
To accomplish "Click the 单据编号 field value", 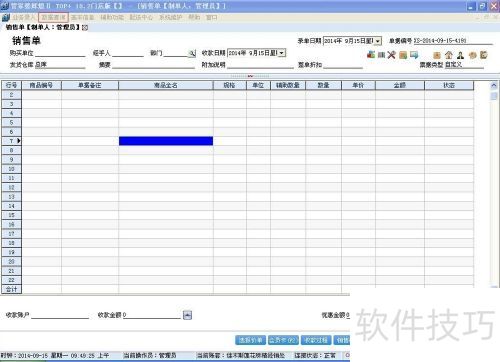I will [x=453, y=41].
